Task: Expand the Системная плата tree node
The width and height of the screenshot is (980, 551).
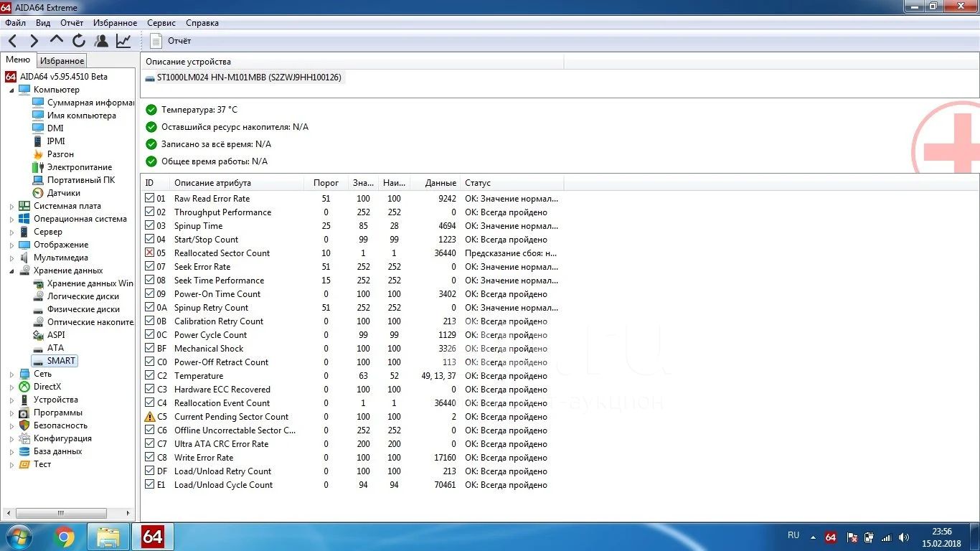Action: point(11,207)
